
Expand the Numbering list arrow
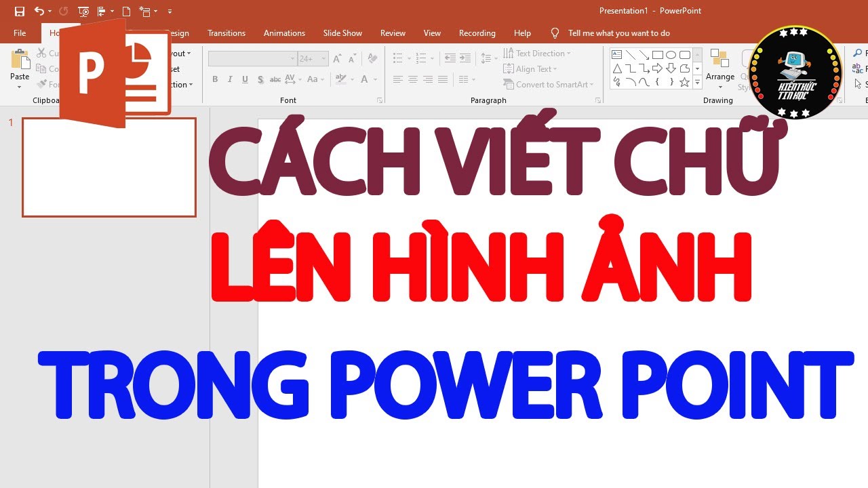432,59
